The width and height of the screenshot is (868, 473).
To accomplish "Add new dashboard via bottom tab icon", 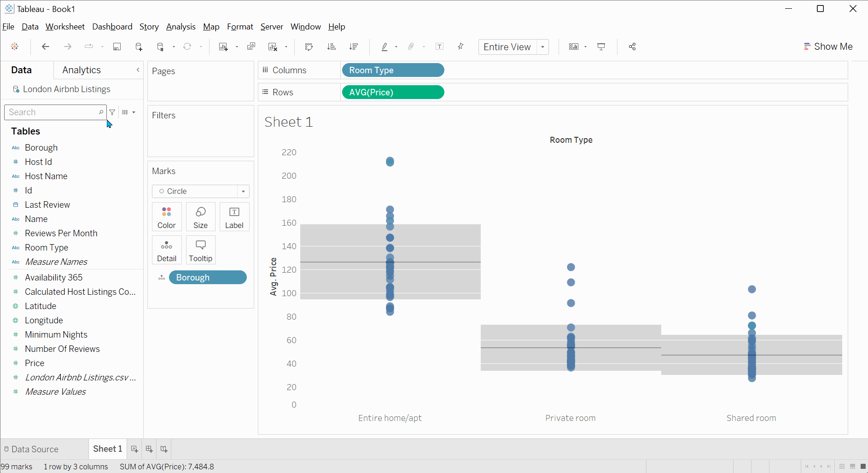I will (x=149, y=449).
